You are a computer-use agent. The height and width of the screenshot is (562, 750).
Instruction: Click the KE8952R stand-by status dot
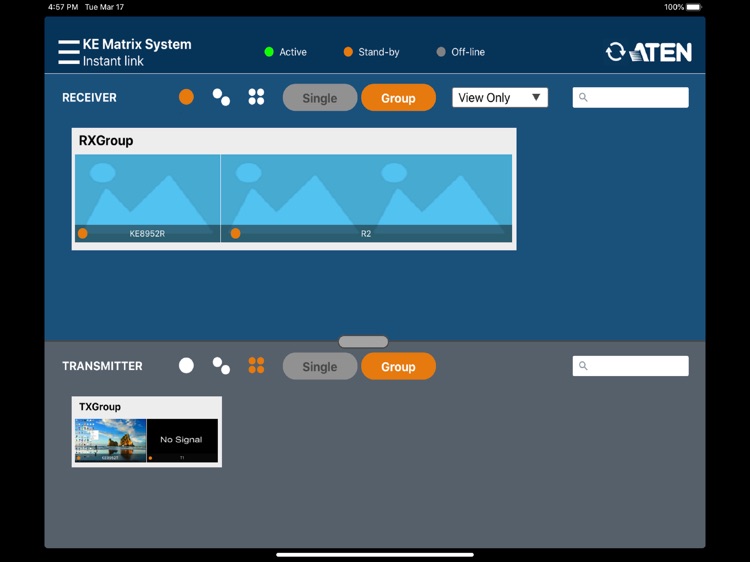pyautogui.click(x=83, y=233)
